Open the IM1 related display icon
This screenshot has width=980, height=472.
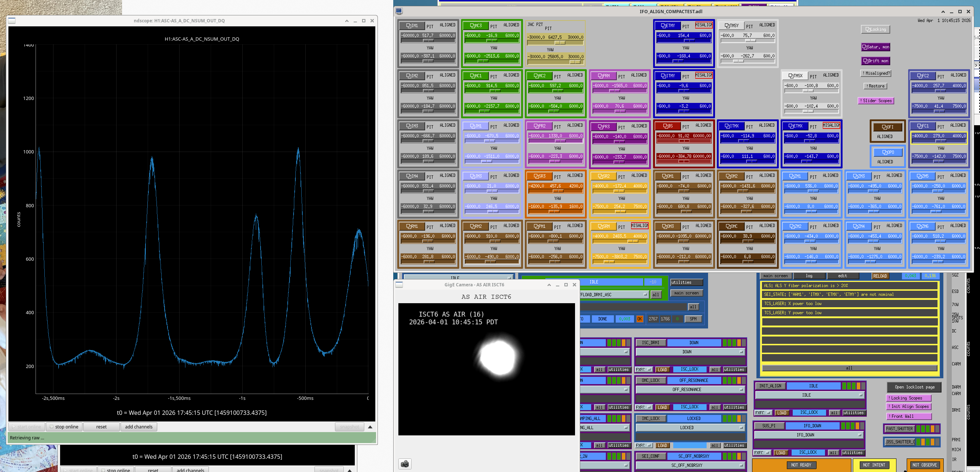pyautogui.click(x=412, y=26)
